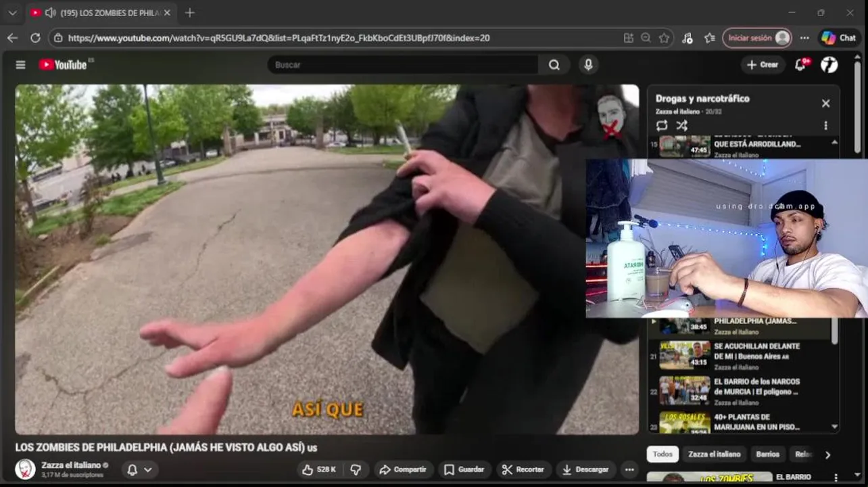The image size is (868, 487).
Task: Close the Drogas y narcotráfico playlist panel
Action: point(825,103)
